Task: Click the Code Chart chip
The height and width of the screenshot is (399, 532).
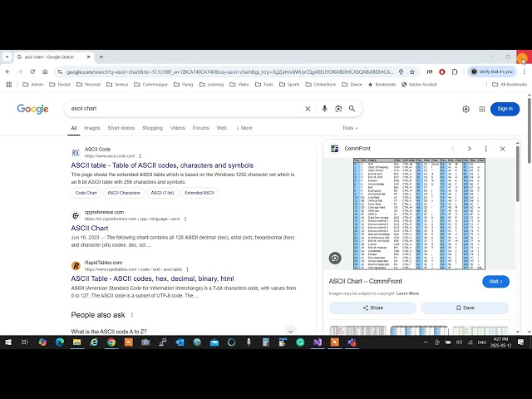Action: click(86, 193)
